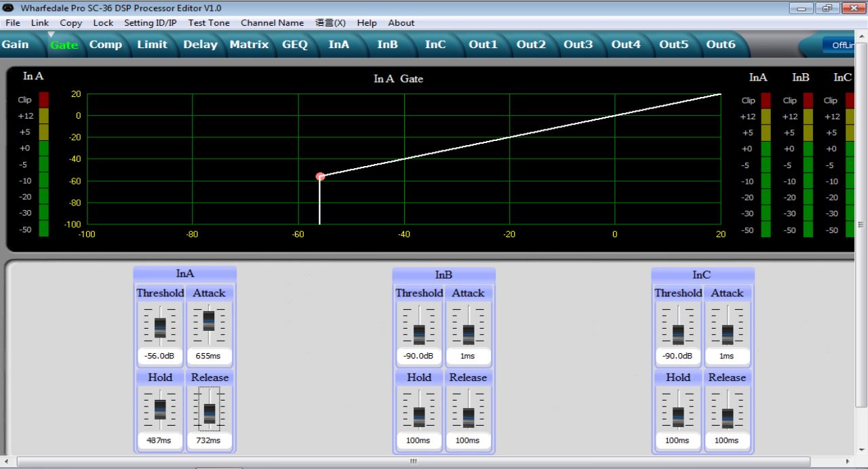Viewport: 868px width, 469px height.
Task: Click the InC Hold slider handle
Action: tap(678, 417)
